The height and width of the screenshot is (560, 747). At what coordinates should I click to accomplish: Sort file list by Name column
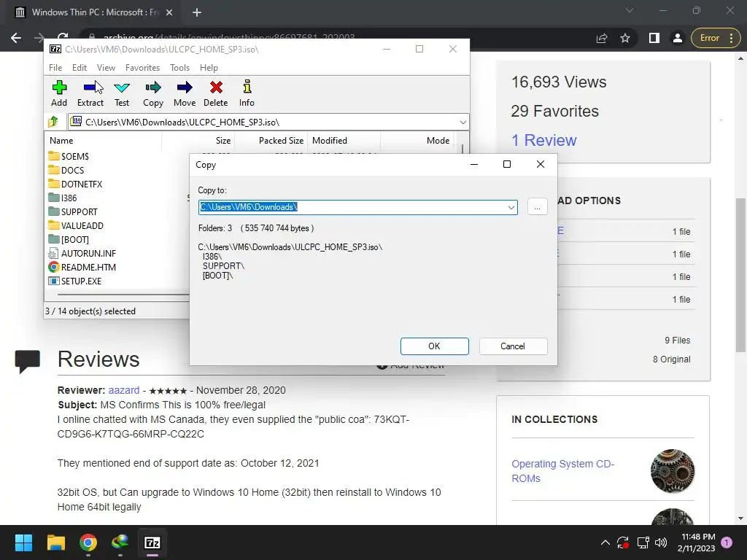tap(104, 141)
